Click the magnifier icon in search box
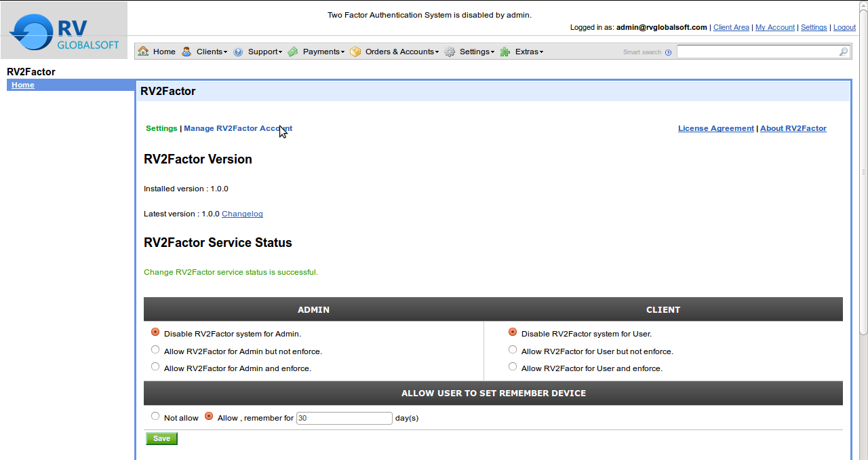Image resolution: width=868 pixels, height=460 pixels. click(x=843, y=52)
